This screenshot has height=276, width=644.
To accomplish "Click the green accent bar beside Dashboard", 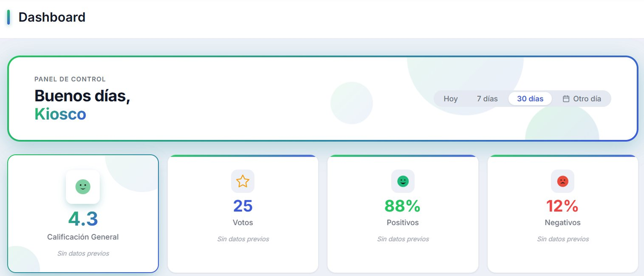I will (x=9, y=17).
